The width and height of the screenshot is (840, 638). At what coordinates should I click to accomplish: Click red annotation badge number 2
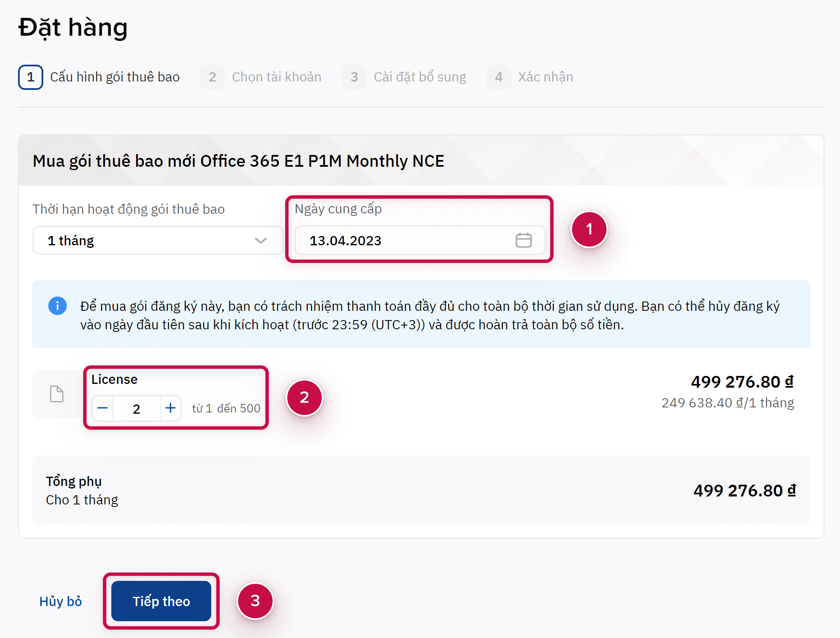[x=304, y=398]
